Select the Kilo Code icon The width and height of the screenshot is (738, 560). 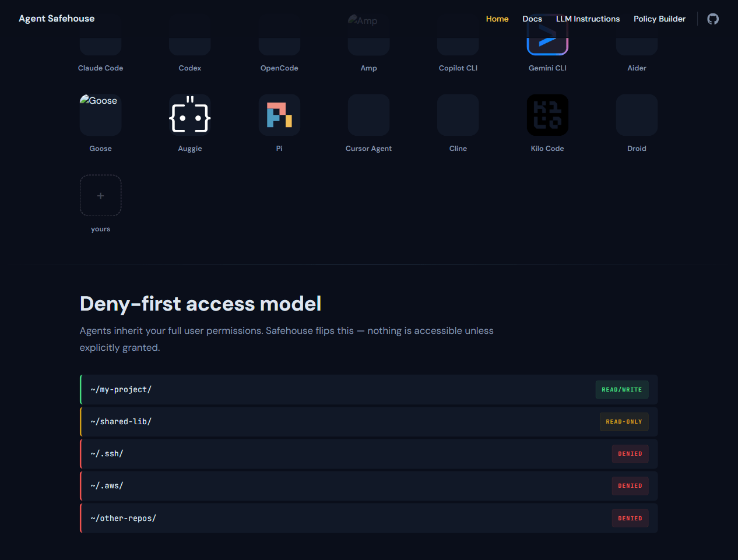pos(547,115)
